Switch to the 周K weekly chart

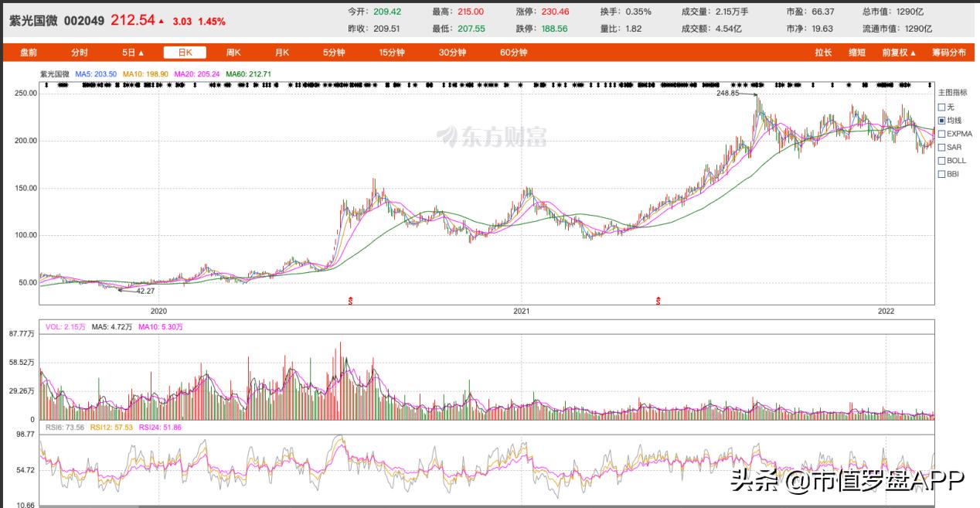click(x=233, y=53)
